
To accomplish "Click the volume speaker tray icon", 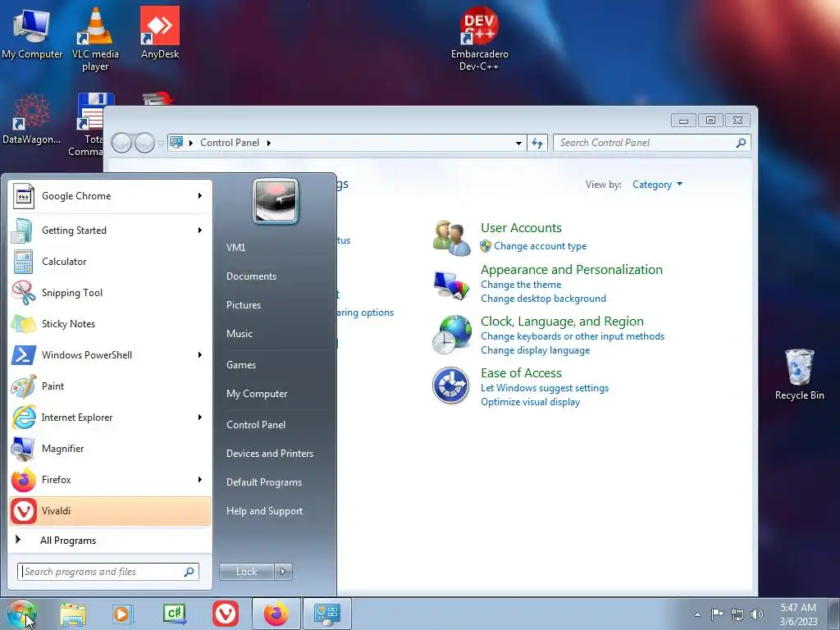I will pyautogui.click(x=757, y=614).
